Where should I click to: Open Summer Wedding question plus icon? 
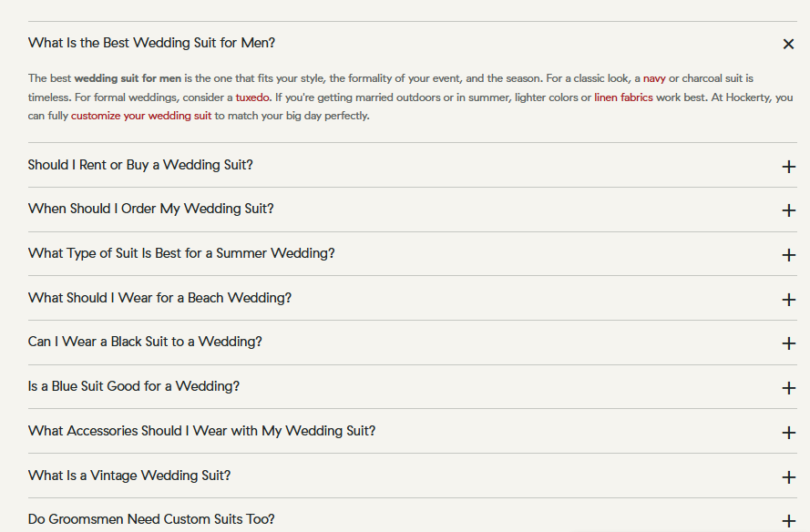click(788, 255)
